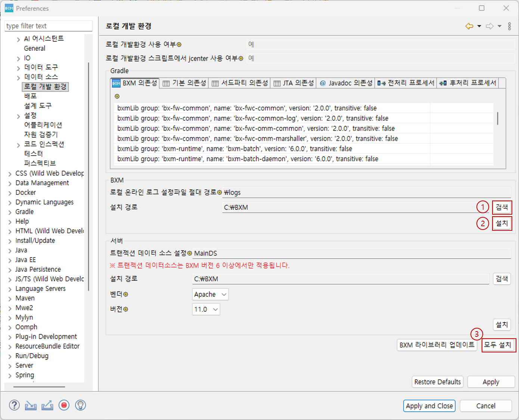Viewport: 519px width, 420px height.
Task: Click the forward navigation arrow
Action: (x=489, y=26)
